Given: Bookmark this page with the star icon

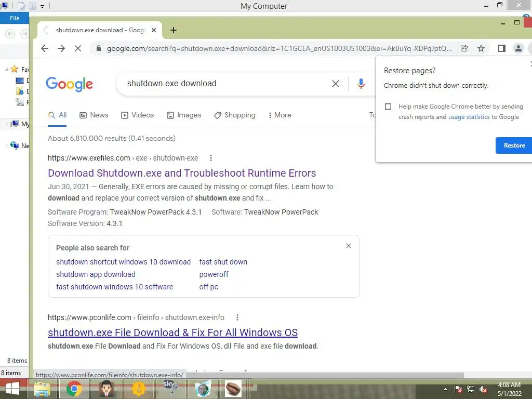Looking at the screenshot, I should 481,48.
